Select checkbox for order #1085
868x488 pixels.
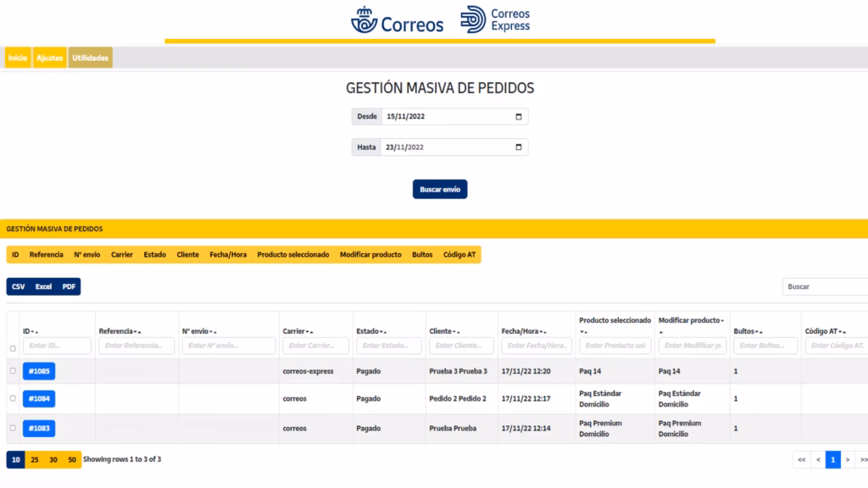tap(12, 371)
